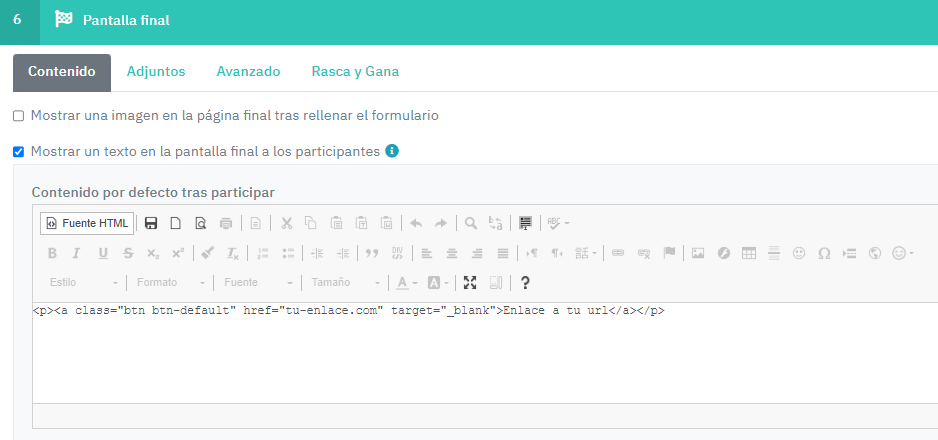Center align text
Viewport: 938px width, 440px height.
(452, 253)
